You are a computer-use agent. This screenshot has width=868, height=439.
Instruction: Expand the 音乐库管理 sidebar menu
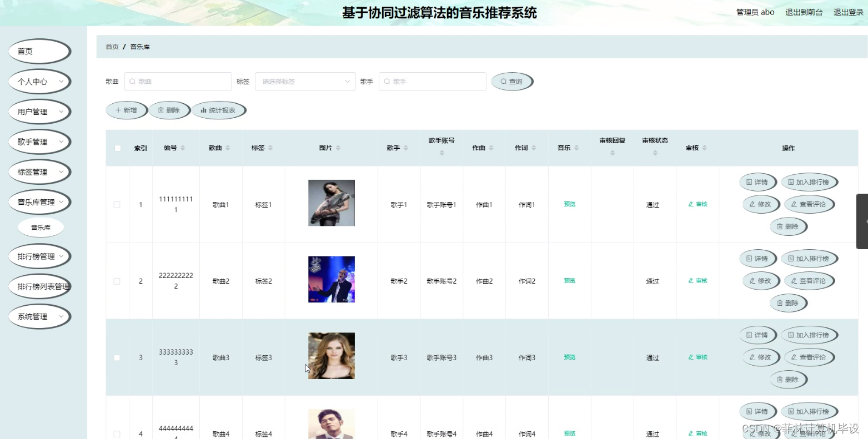pos(39,201)
